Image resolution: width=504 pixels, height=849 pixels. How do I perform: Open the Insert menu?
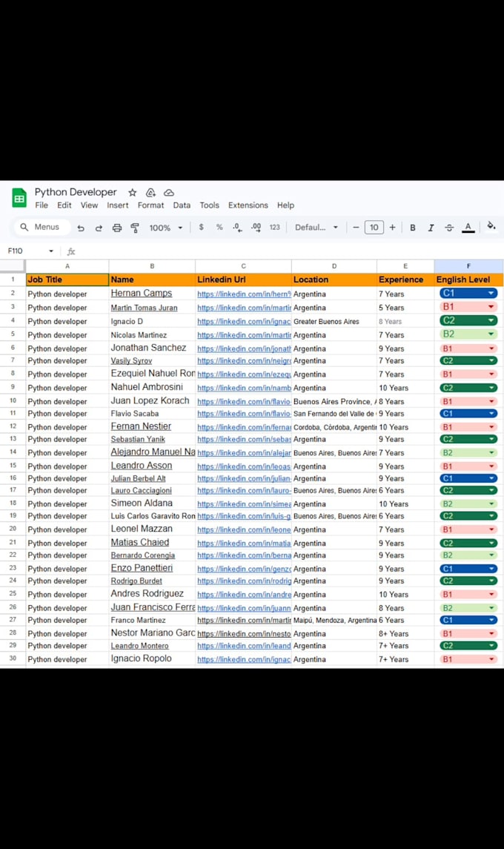pos(117,205)
